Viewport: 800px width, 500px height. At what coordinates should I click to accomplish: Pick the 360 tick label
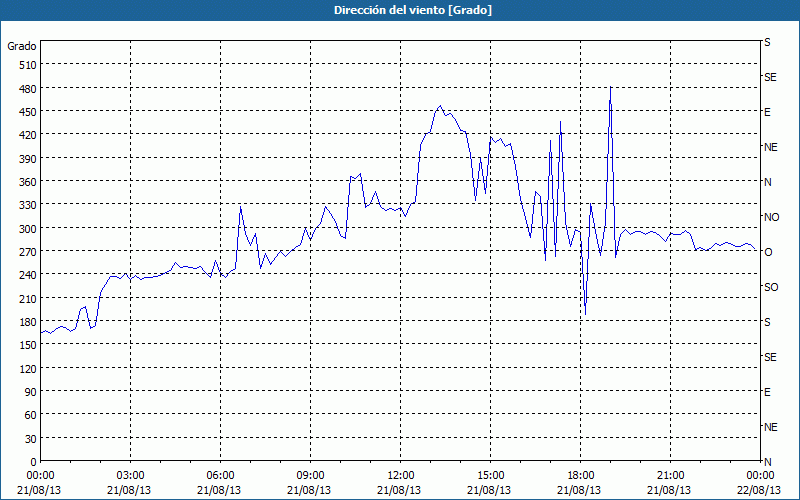pyautogui.click(x=28, y=182)
